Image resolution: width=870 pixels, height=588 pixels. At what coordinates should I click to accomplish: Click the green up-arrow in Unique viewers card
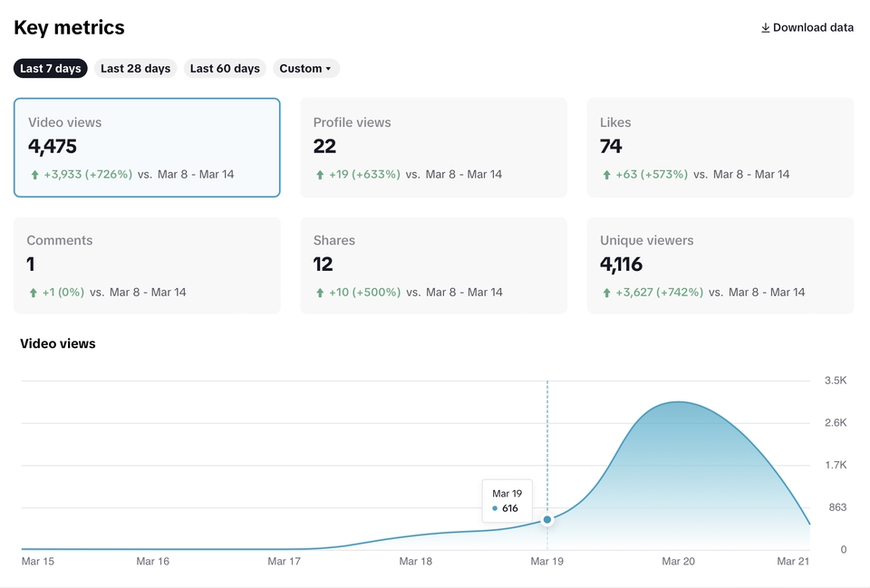pyautogui.click(x=606, y=293)
